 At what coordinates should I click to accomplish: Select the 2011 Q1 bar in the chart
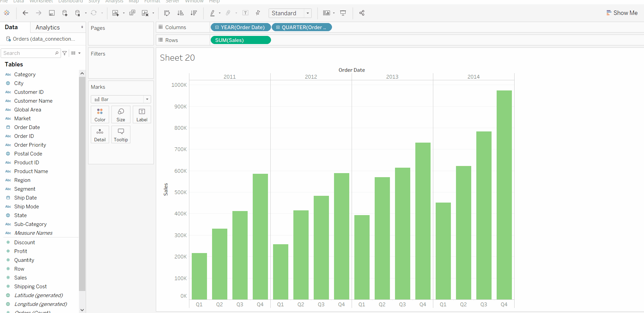coord(199,276)
